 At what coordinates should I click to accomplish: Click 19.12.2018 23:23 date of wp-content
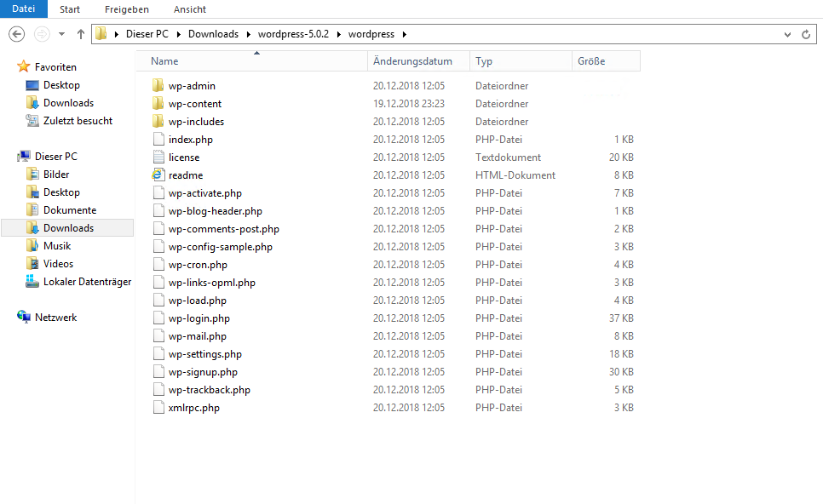pos(409,103)
